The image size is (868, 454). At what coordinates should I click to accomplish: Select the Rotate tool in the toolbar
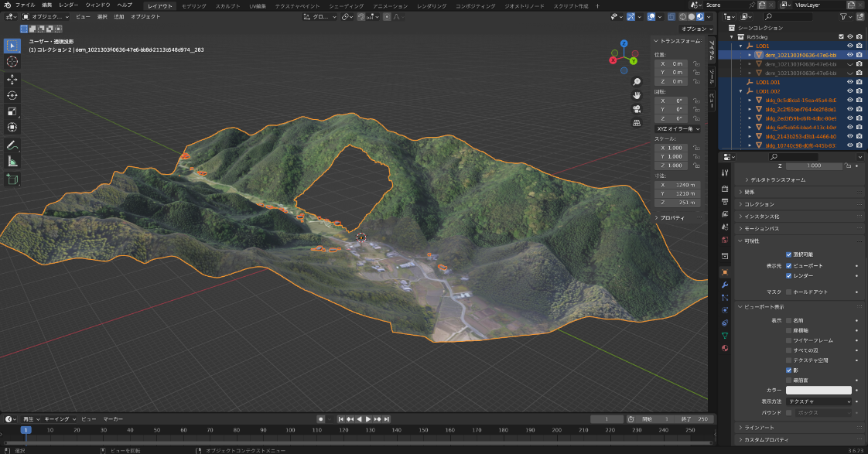[12, 95]
